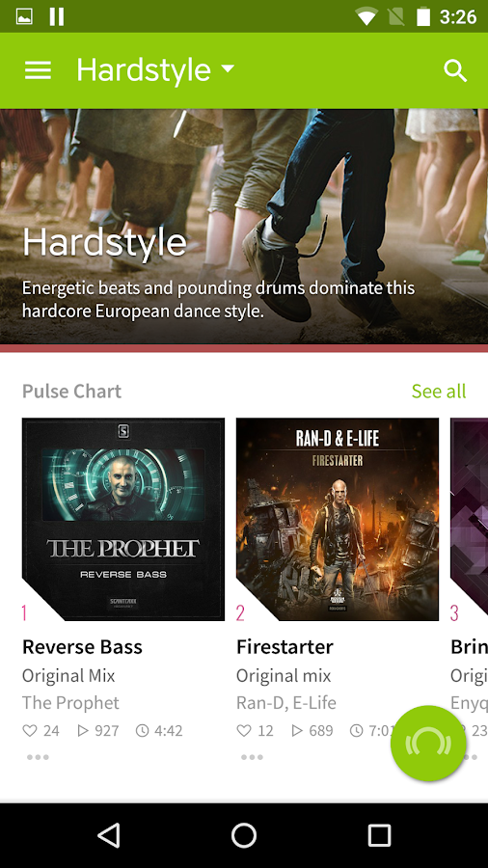The width and height of the screenshot is (488, 868).
Task: Click See all for Pulse Chart
Action: pos(439,391)
